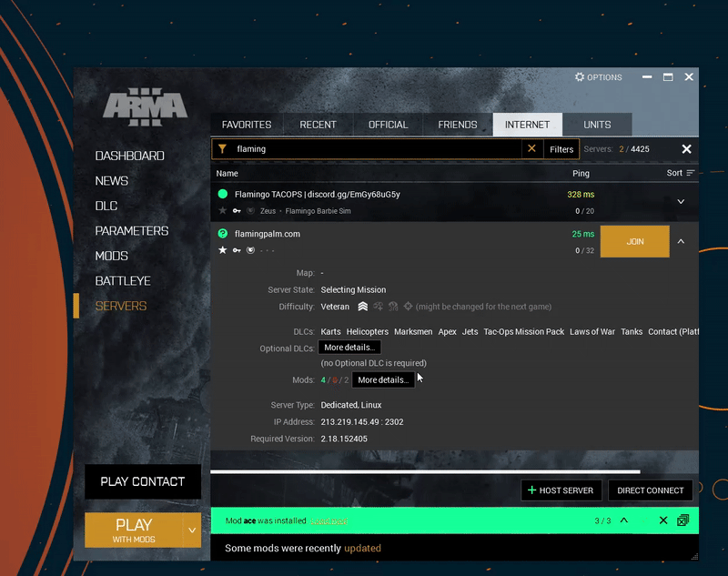The image size is (728, 576).
Task: Switch to the FAVORITES tab
Action: (x=246, y=124)
